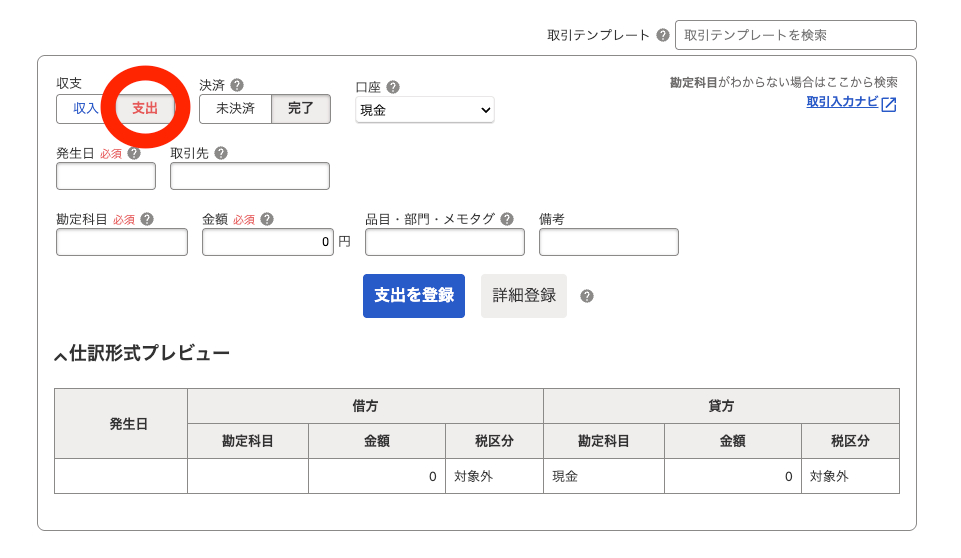Click the 備考 input field
Screen dimensions: 961x558
tap(609, 242)
